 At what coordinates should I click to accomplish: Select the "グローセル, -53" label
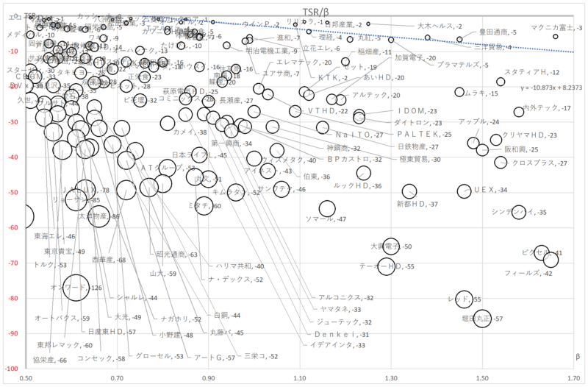[x=159, y=356]
